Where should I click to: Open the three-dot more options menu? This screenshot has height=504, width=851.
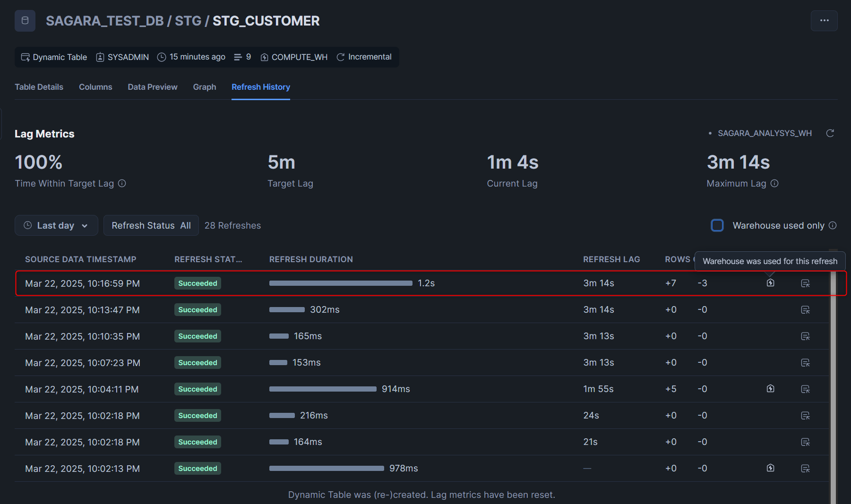[824, 21]
